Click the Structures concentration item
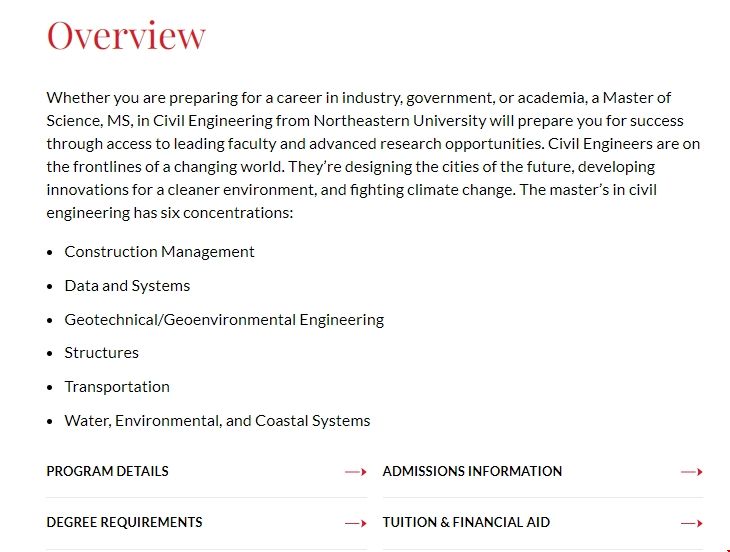Screen dimensions: 730x552 coord(101,353)
